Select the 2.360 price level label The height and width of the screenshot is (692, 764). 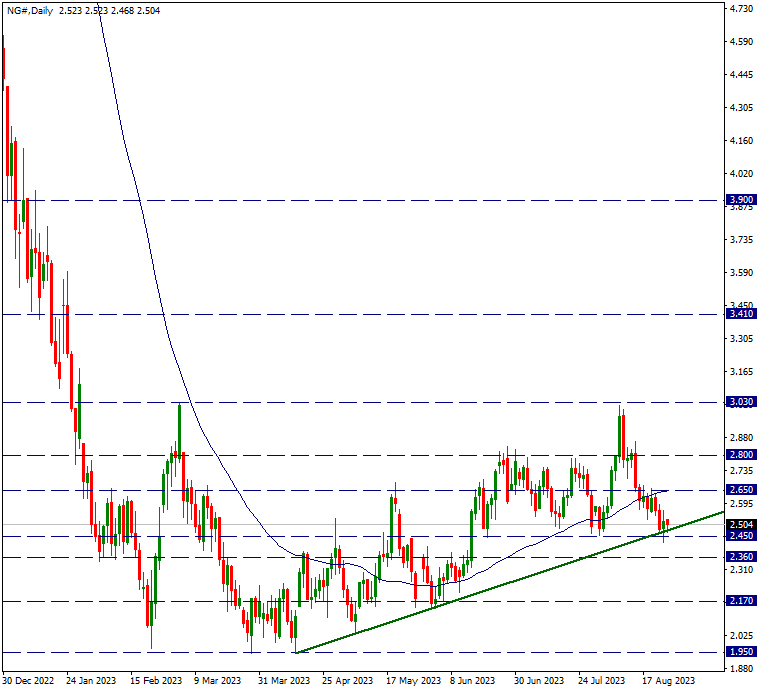point(741,557)
